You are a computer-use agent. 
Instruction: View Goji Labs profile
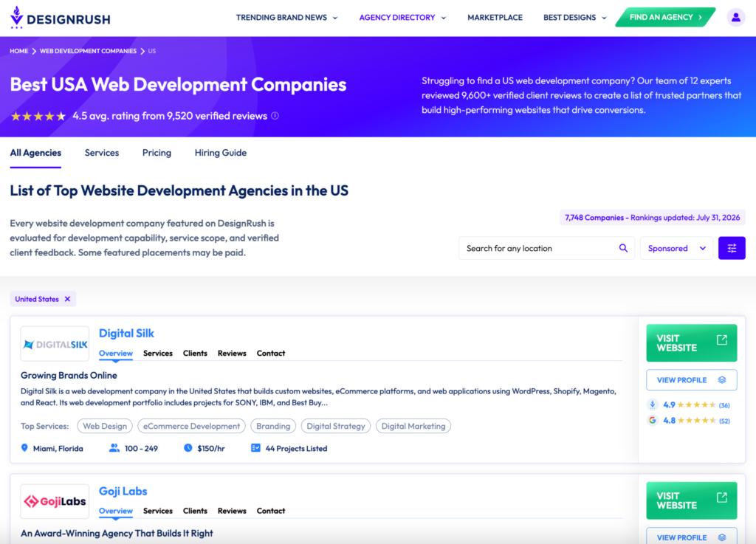click(x=691, y=537)
